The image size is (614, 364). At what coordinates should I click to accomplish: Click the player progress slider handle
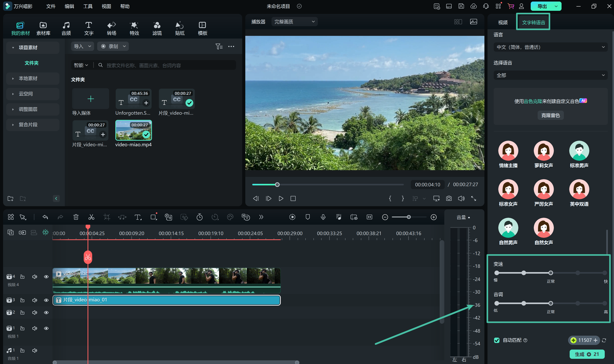[x=277, y=185]
